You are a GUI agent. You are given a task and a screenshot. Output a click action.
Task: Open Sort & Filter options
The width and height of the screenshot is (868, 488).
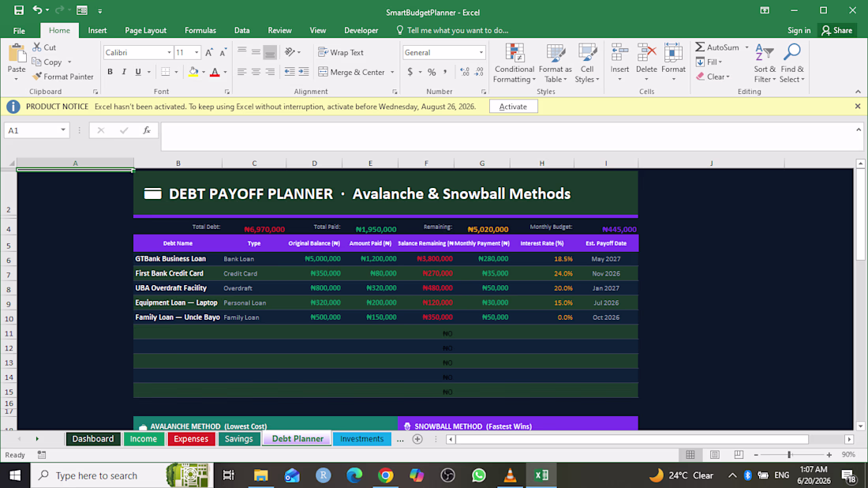[765, 63]
